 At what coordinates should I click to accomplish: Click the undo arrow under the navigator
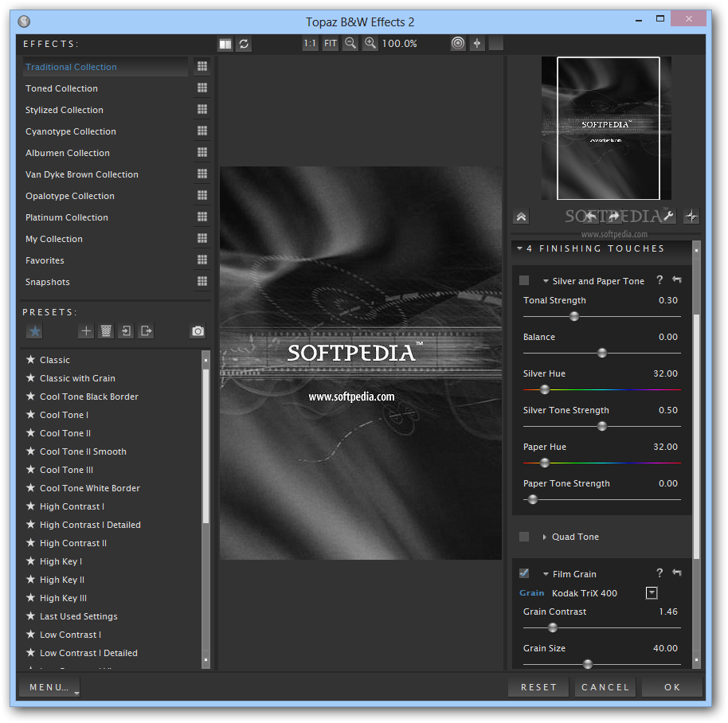(592, 216)
